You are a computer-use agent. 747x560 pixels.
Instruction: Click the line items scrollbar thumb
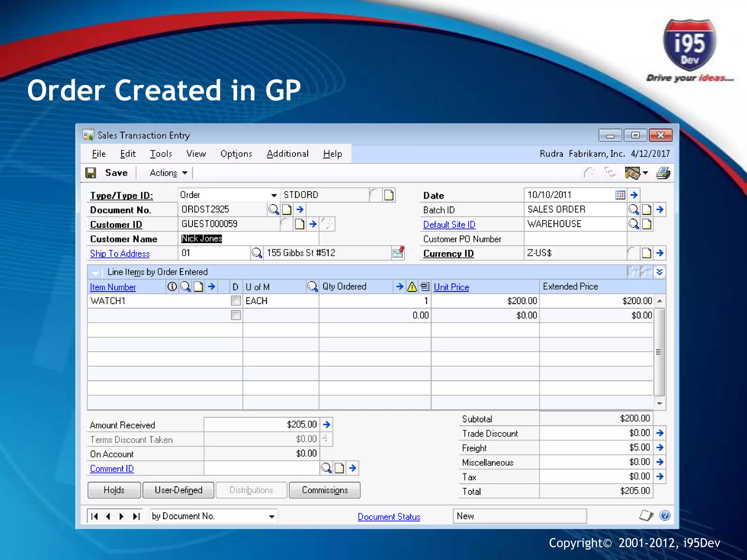pyautogui.click(x=659, y=352)
